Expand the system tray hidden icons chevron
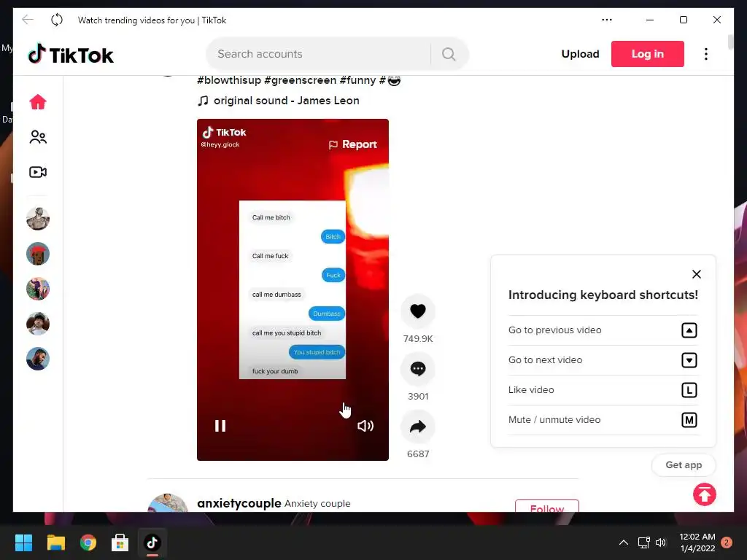The width and height of the screenshot is (747, 560). click(623, 542)
